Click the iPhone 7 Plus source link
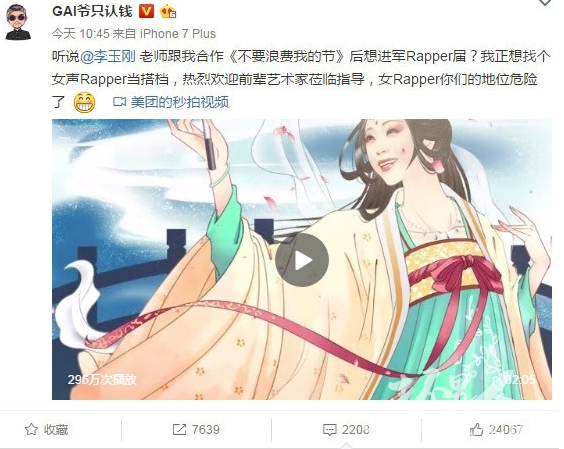The height and width of the screenshot is (449, 564). tap(178, 34)
